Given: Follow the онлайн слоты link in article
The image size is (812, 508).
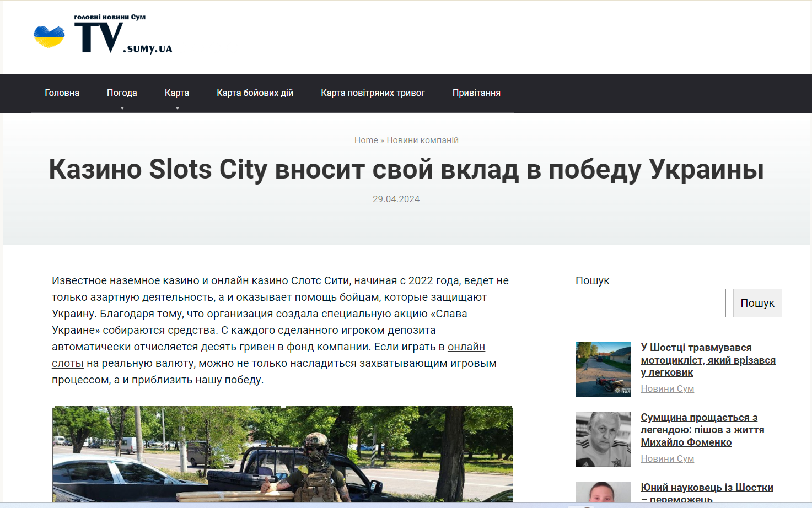Looking at the screenshot, I should [x=466, y=347].
